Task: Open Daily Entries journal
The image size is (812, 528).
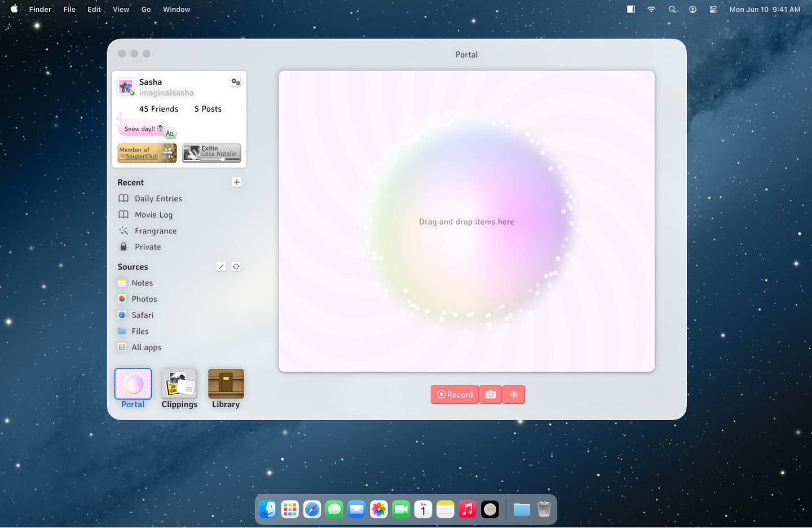Action: (x=150, y=199)
